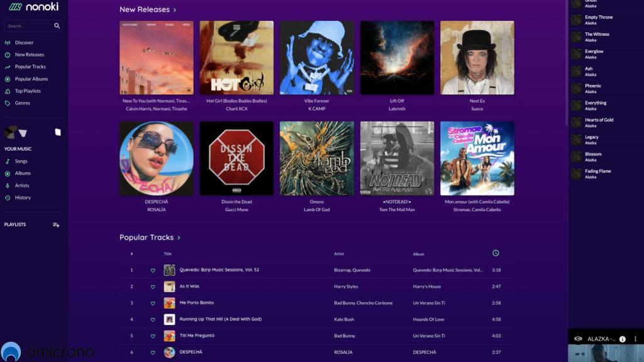Viewport: 644px width, 362px height.
Task: Toggle heart on Me Porto Bonito
Action: pos(153,303)
